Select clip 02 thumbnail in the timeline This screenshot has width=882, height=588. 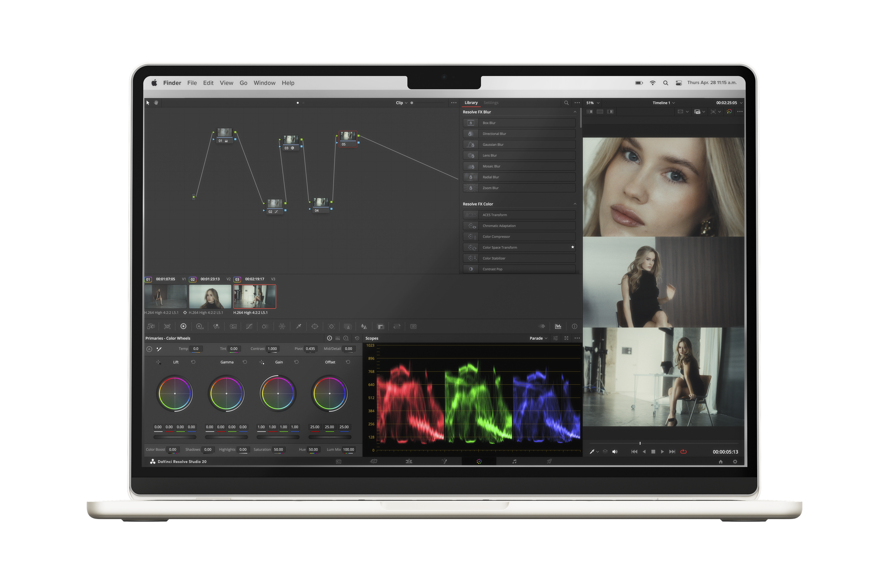(x=210, y=296)
